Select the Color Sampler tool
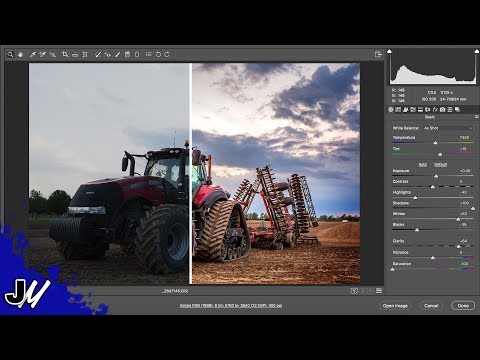This screenshot has height=360, width=480. click(42, 54)
